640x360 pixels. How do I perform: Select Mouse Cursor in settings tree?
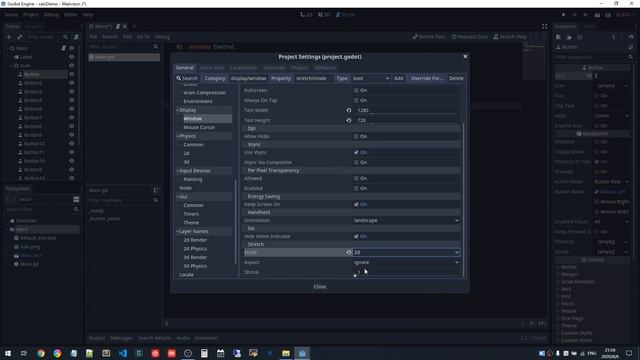tap(199, 127)
